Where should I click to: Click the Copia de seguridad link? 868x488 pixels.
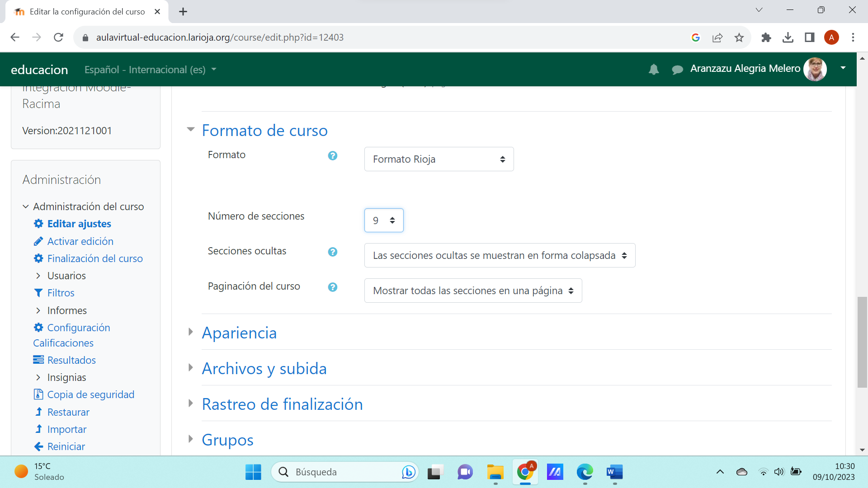click(90, 394)
